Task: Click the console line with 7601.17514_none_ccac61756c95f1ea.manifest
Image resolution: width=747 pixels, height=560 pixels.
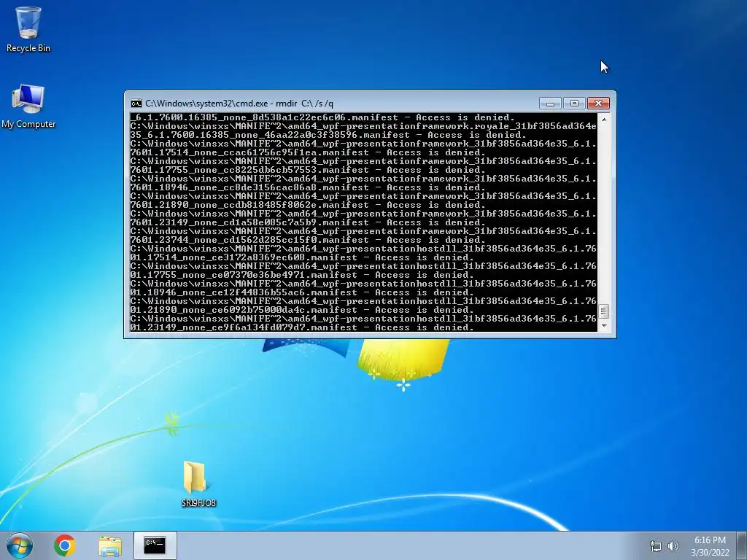Action: point(307,152)
